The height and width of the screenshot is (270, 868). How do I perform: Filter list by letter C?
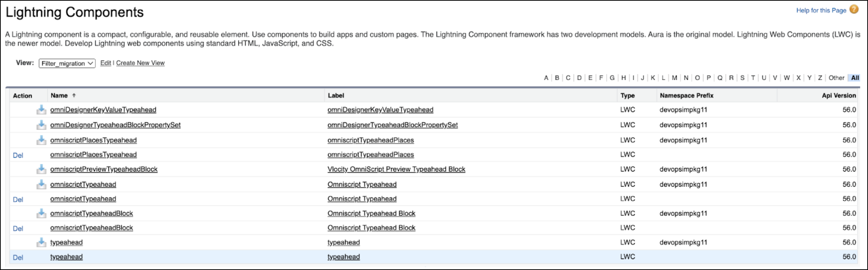click(x=568, y=78)
